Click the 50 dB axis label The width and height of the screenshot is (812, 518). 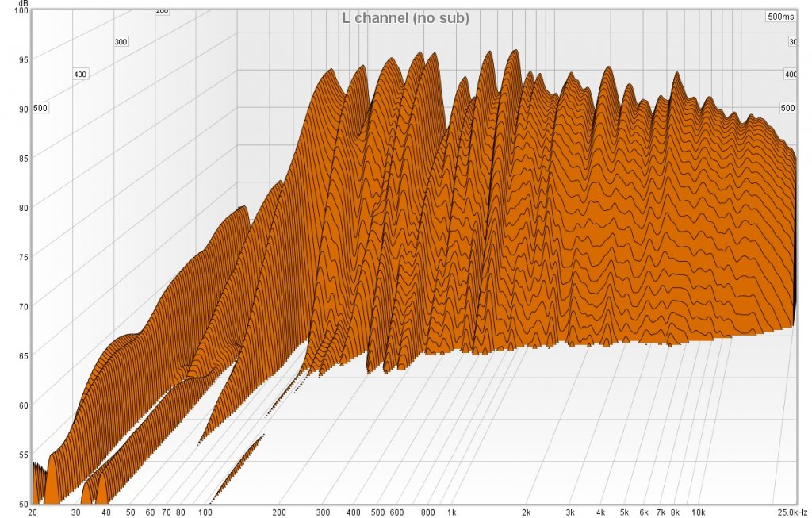pyautogui.click(x=23, y=504)
